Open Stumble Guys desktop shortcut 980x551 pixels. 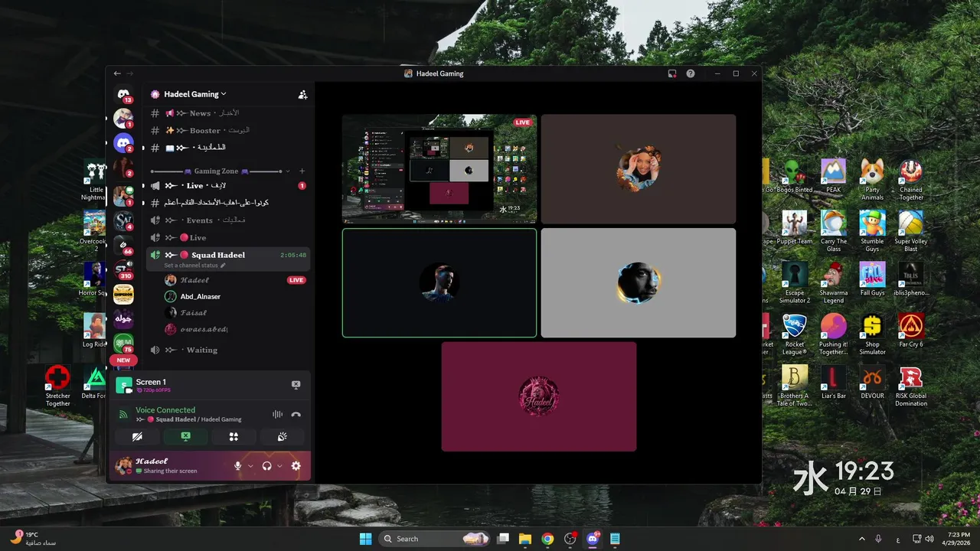[872, 230]
